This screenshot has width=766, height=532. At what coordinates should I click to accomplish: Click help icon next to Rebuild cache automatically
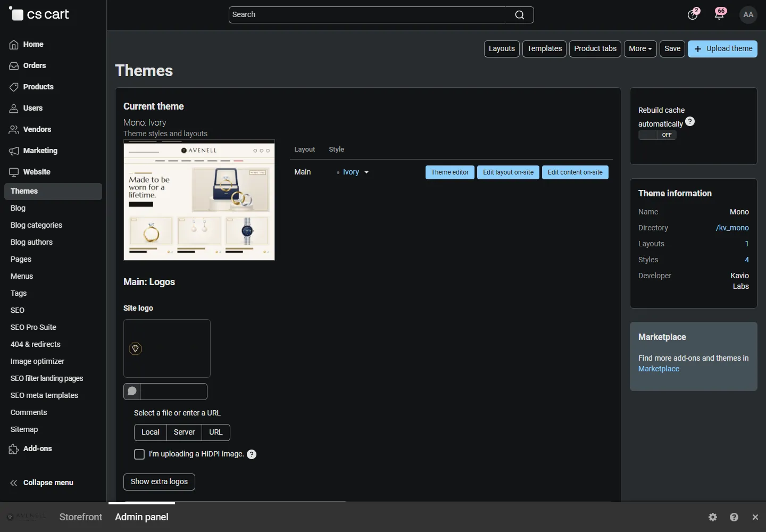[690, 121]
